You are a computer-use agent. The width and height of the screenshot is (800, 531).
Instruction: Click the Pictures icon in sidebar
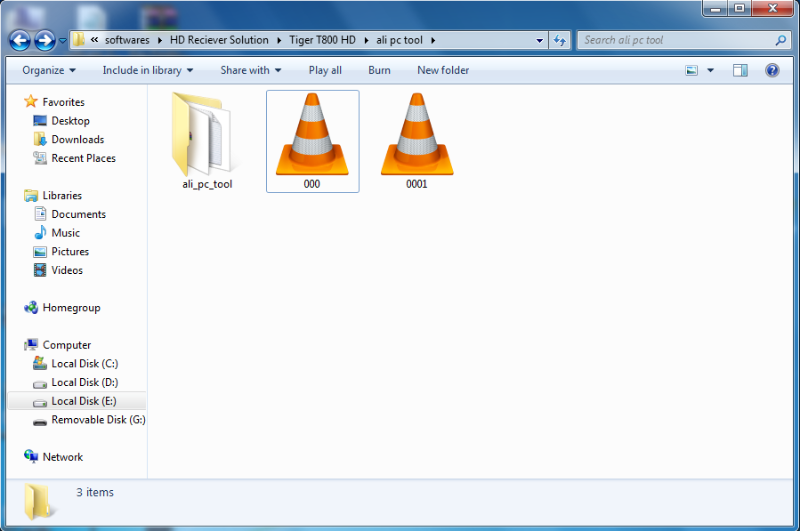(x=40, y=251)
